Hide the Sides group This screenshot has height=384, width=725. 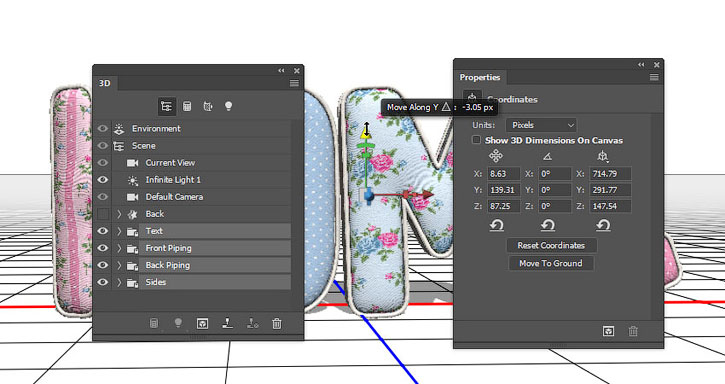click(x=103, y=282)
